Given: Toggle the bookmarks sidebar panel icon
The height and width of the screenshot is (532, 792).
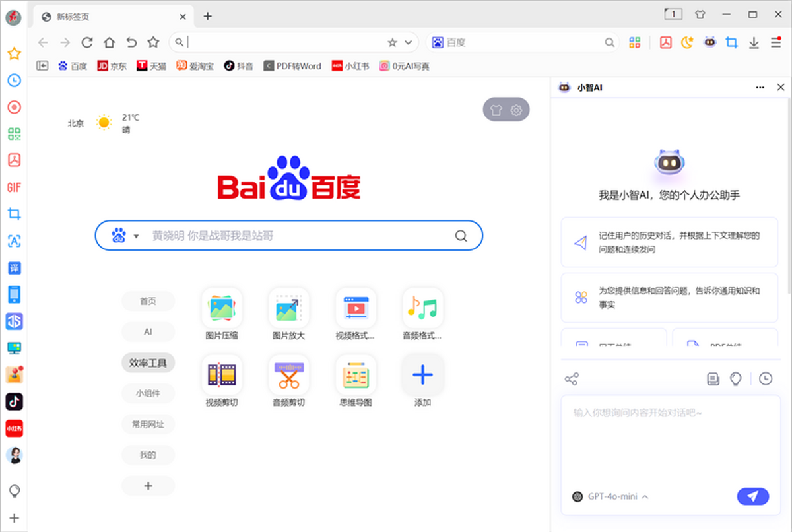Looking at the screenshot, I should click(42, 66).
